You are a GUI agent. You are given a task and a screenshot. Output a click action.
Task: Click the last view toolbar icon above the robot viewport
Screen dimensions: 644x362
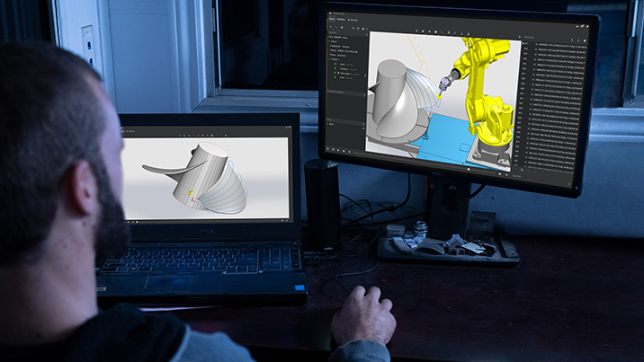[469, 33]
